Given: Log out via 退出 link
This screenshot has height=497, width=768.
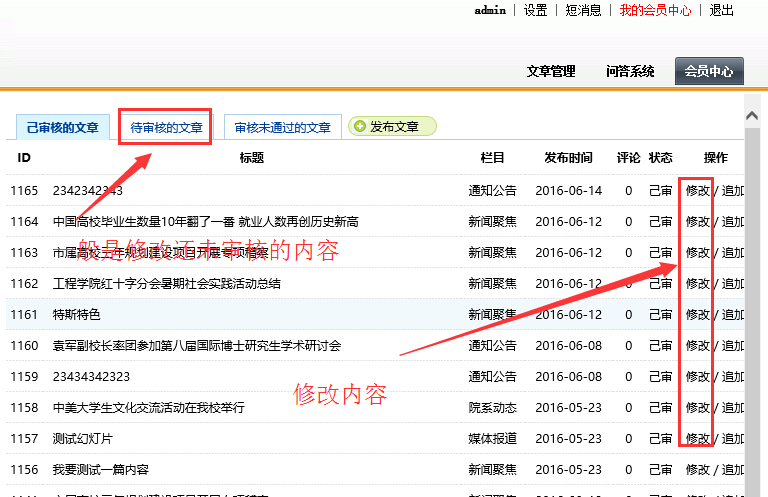Looking at the screenshot, I should click(x=721, y=11).
